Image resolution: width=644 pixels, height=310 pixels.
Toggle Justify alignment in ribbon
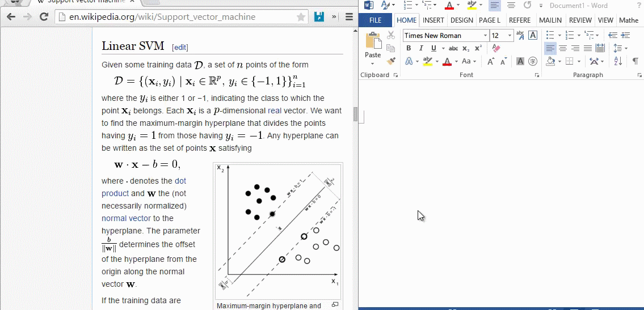(588, 48)
